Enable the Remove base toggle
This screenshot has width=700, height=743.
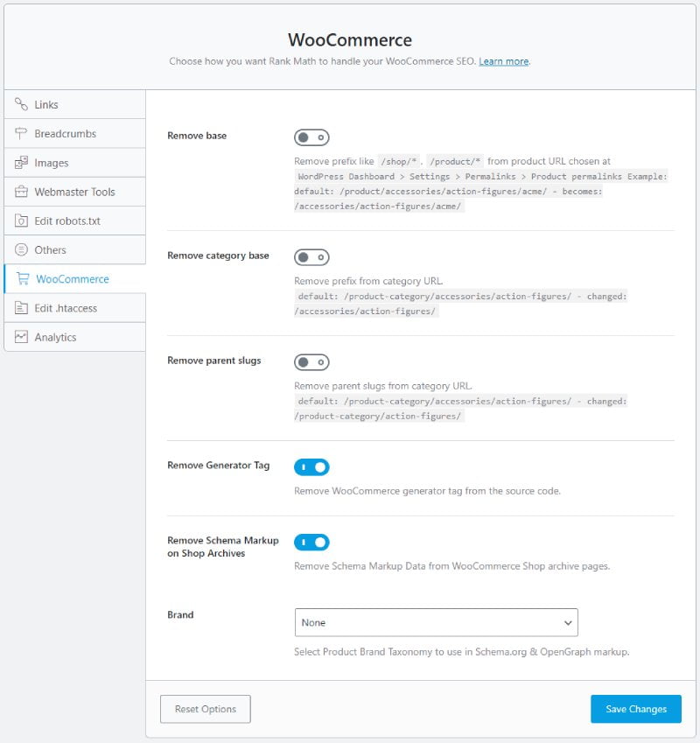tap(311, 137)
